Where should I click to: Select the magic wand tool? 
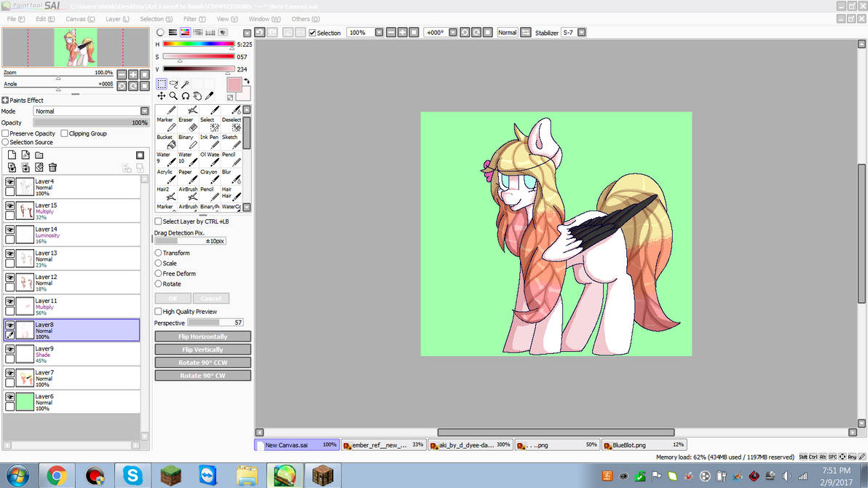tap(186, 84)
